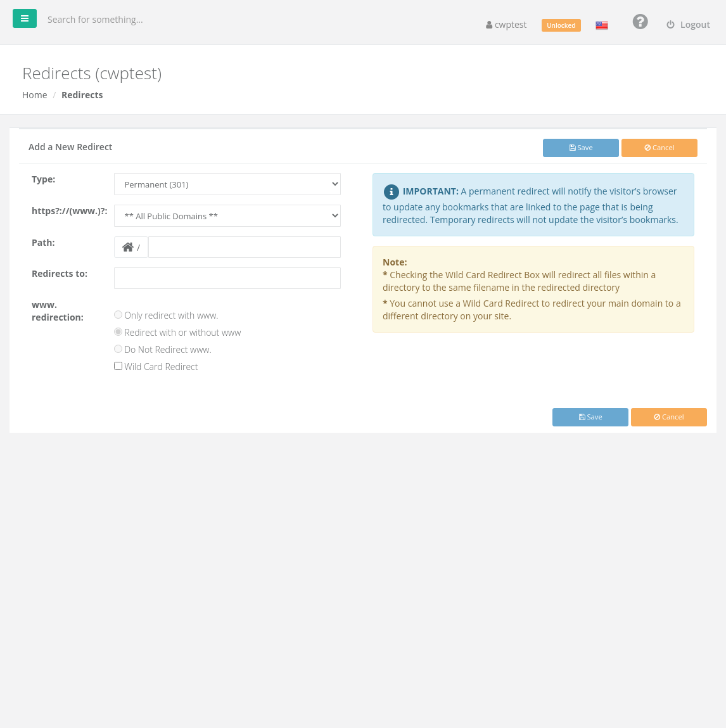
Task: Open the hamburger sidebar menu
Action: (x=25, y=18)
